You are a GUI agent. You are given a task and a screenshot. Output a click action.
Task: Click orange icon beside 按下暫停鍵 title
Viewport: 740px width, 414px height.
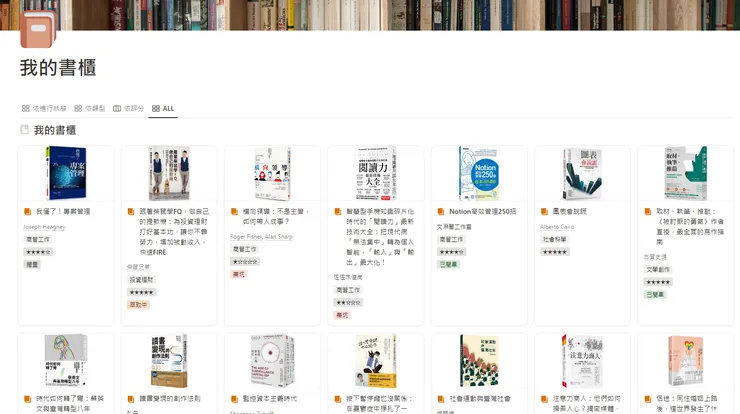(x=337, y=399)
